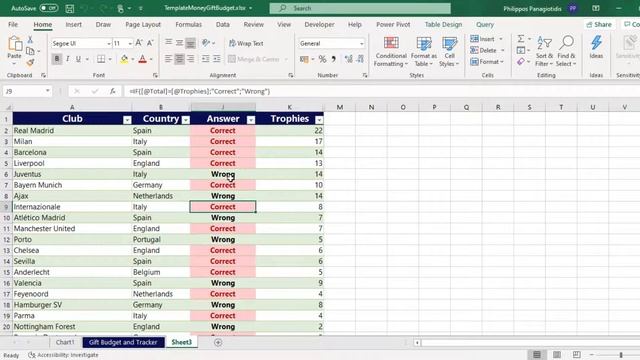The width and height of the screenshot is (640, 360).
Task: Toggle Underline formatting
Action: click(78, 59)
